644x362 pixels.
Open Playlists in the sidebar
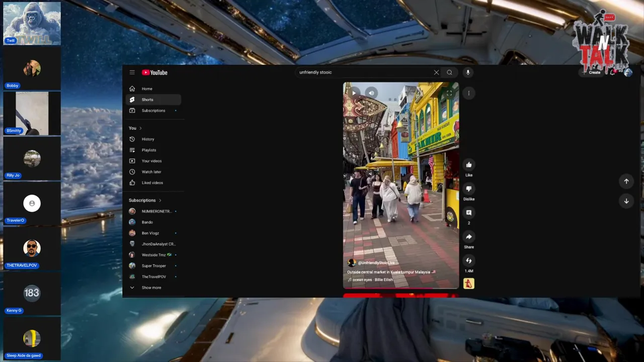153,150
